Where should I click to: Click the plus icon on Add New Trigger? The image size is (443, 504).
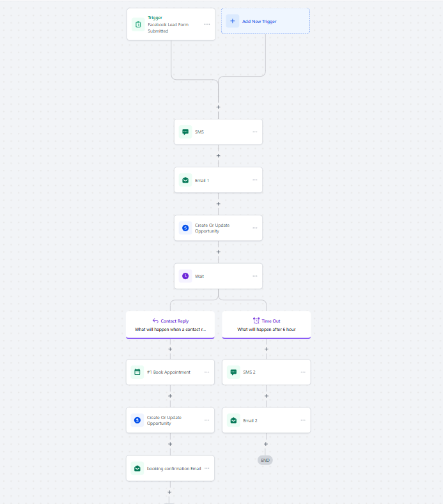point(232,21)
